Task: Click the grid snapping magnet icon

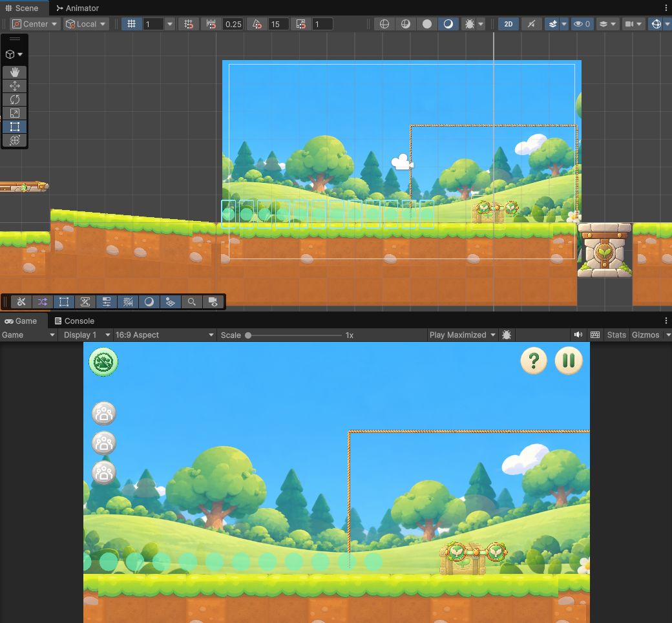Action: [x=189, y=24]
